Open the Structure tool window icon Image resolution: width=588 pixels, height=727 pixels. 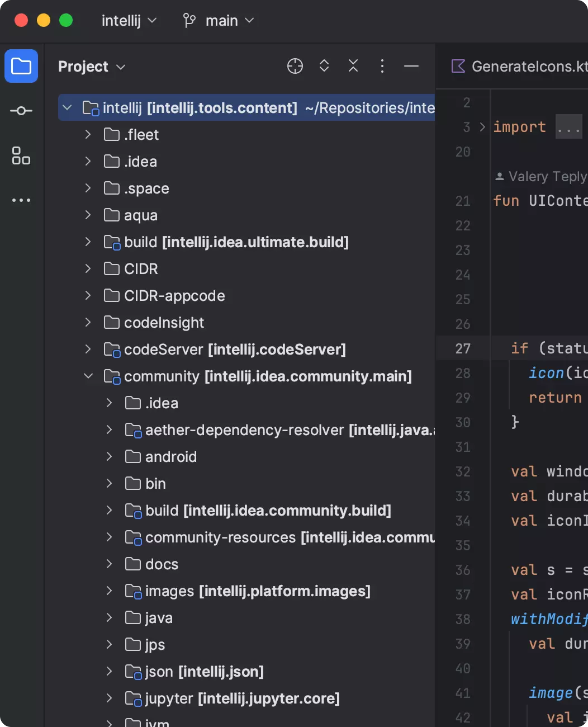(x=21, y=155)
